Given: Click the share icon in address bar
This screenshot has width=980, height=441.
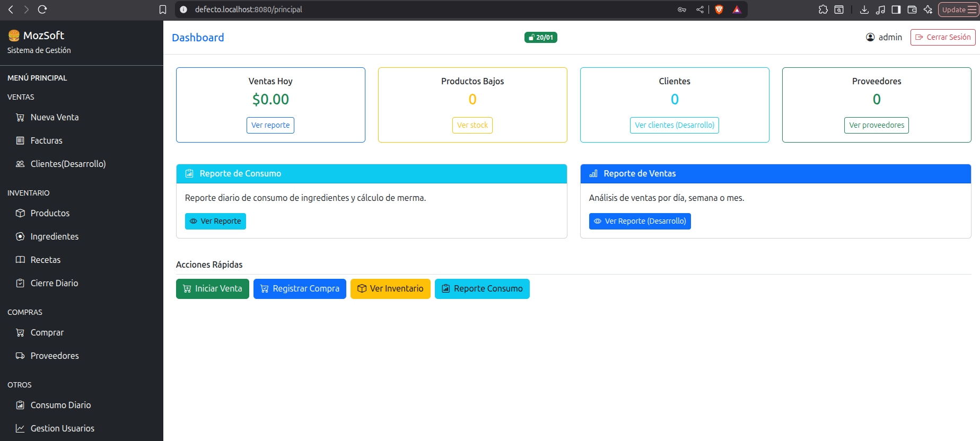Looking at the screenshot, I should click(700, 10).
